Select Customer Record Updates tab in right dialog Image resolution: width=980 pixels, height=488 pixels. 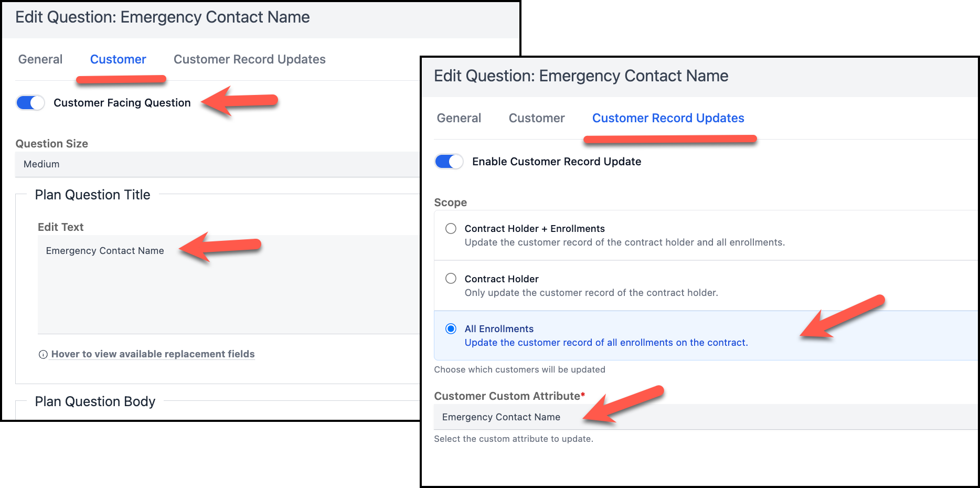pos(668,118)
